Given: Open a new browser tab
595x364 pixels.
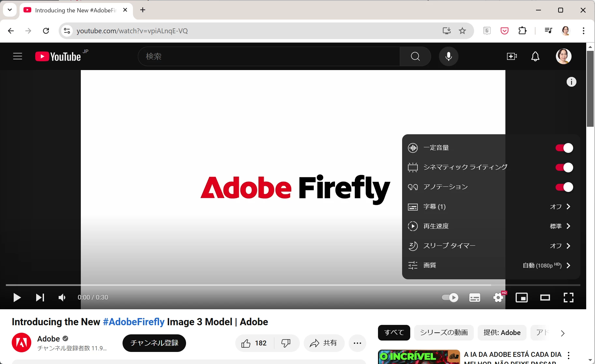Looking at the screenshot, I should click(x=143, y=10).
